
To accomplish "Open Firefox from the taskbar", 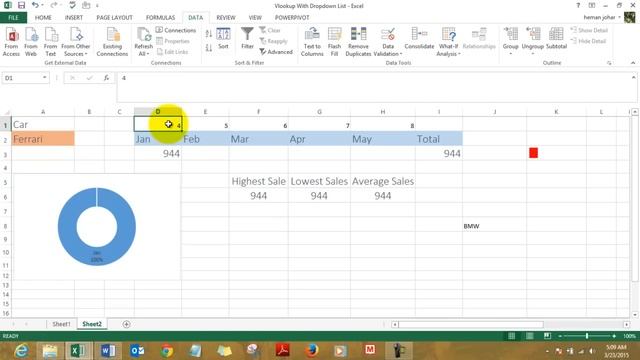I will point(312,351).
